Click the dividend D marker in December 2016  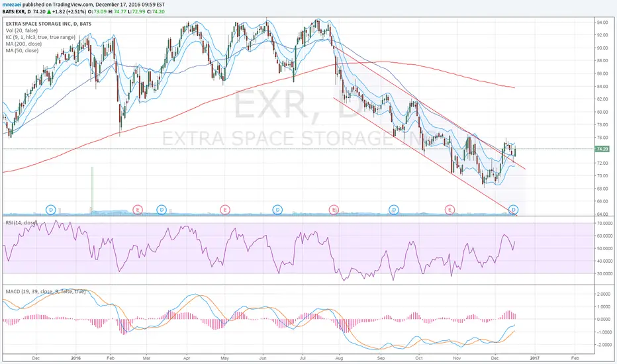tap(513, 210)
